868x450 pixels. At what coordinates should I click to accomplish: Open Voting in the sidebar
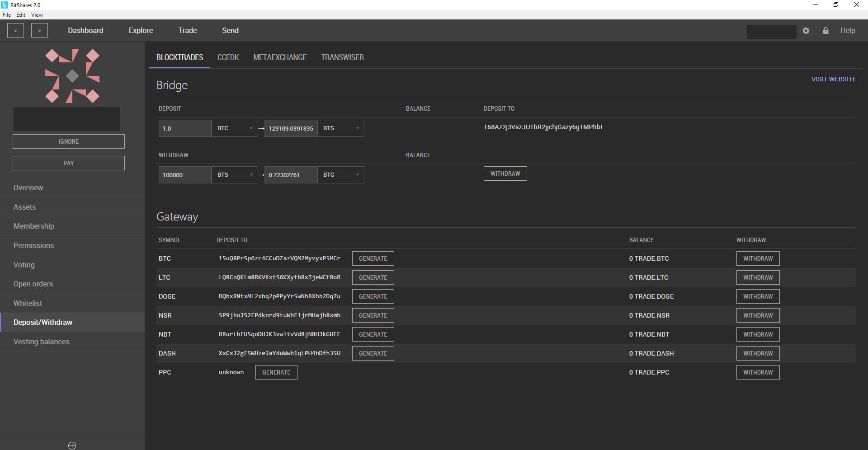[72, 265]
